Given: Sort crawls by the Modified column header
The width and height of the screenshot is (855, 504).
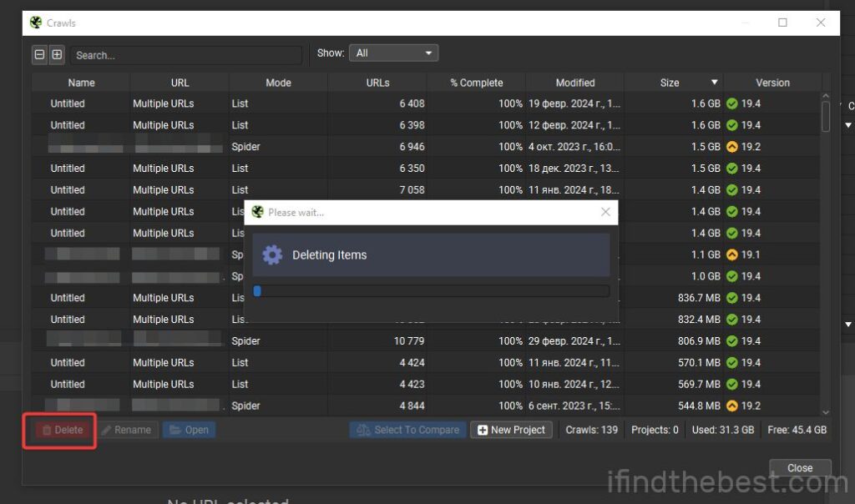Looking at the screenshot, I should [575, 82].
